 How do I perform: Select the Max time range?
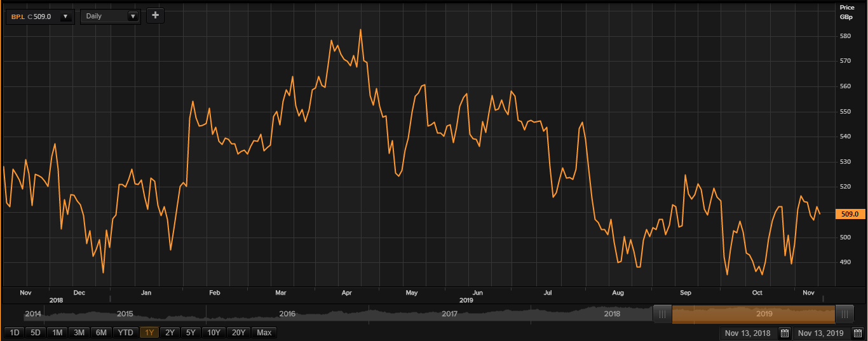264,332
